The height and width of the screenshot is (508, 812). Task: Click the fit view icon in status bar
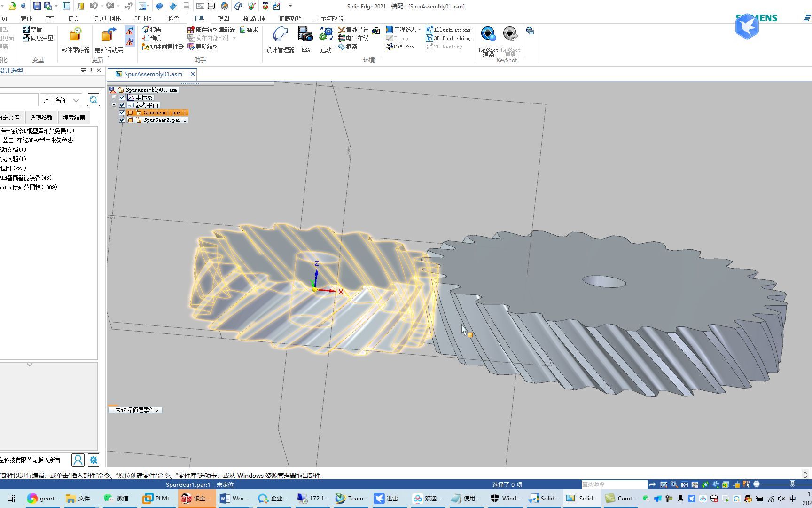click(x=684, y=484)
